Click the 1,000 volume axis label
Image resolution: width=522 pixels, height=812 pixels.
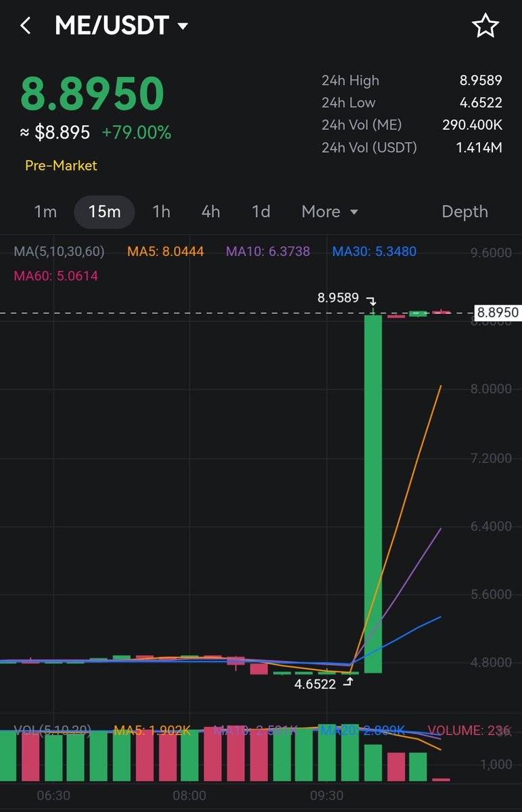pyautogui.click(x=496, y=765)
